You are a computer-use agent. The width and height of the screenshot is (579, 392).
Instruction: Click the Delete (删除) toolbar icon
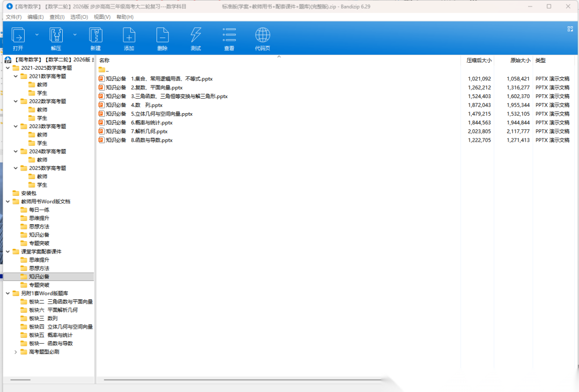pos(162,36)
